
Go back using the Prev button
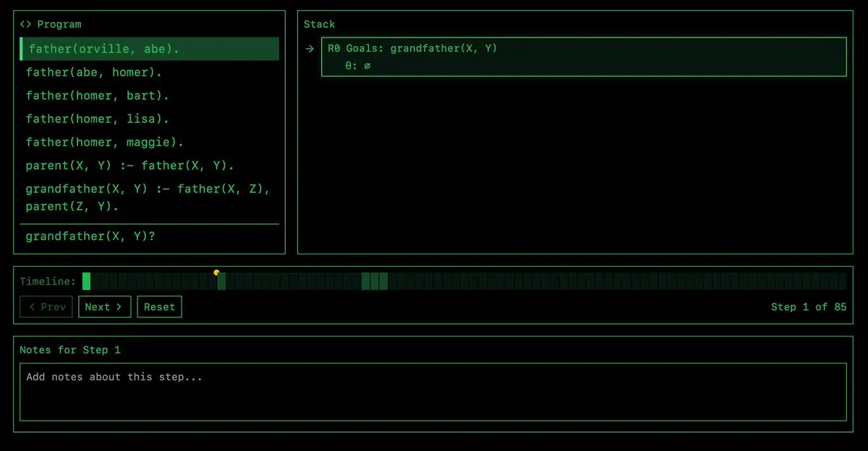[x=47, y=307]
